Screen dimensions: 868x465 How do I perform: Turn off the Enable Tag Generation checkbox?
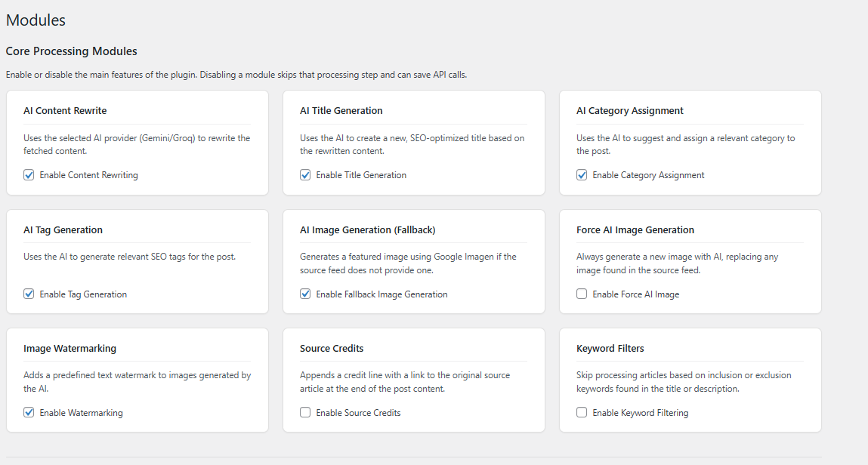[29, 294]
